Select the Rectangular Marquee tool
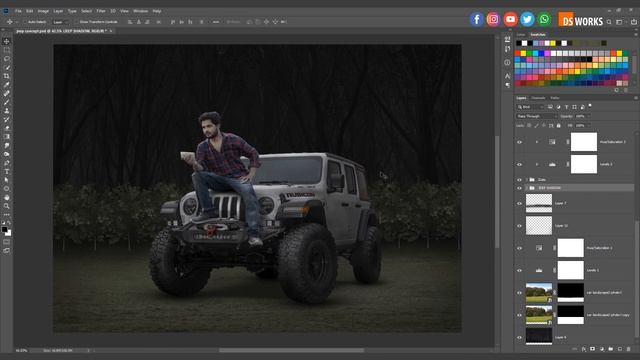 point(7,50)
